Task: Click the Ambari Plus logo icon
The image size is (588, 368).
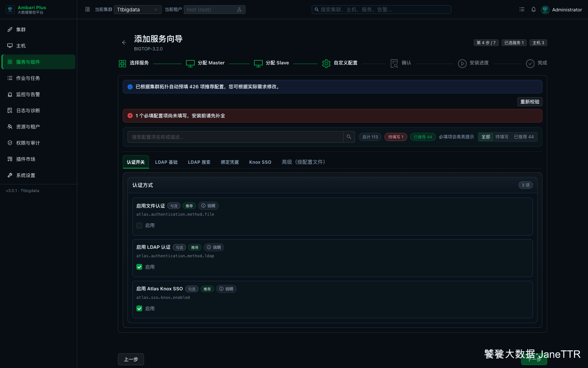Action: (10, 10)
